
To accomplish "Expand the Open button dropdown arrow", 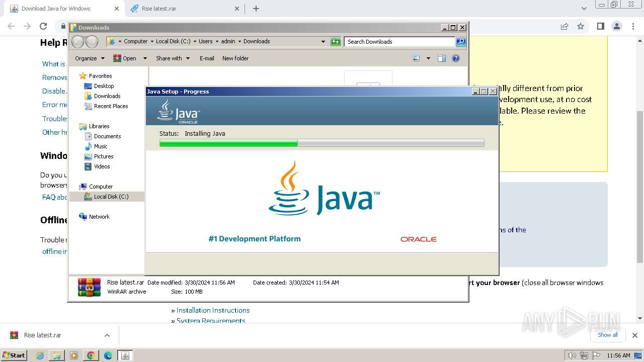I will coord(145,58).
